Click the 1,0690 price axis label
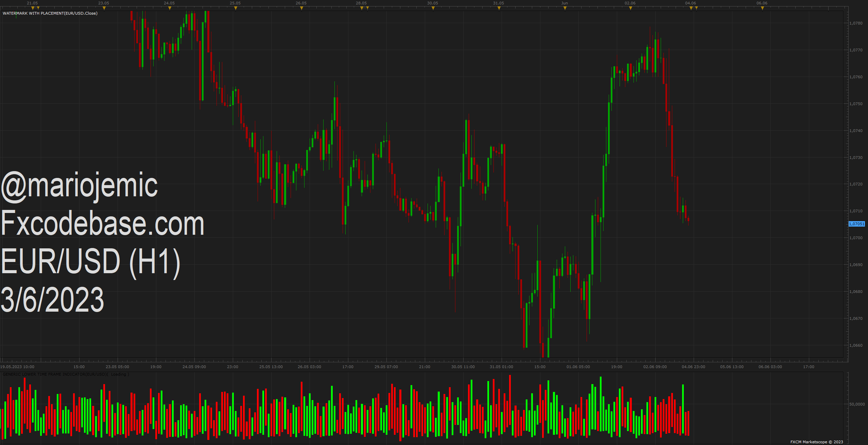 (x=856, y=265)
